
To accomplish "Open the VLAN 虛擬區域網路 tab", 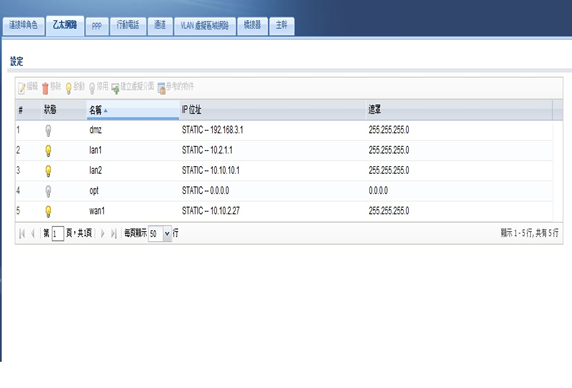I will (205, 26).
